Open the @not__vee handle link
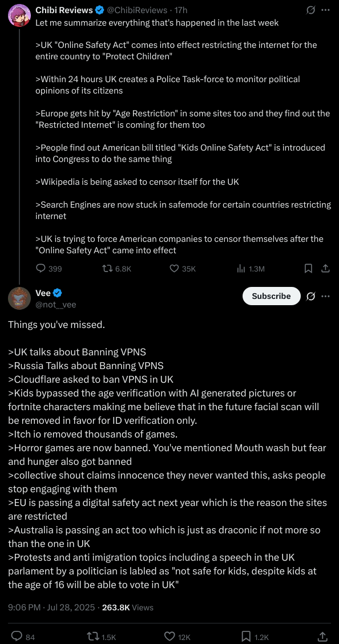The width and height of the screenshot is (339, 644). pyautogui.click(x=56, y=305)
